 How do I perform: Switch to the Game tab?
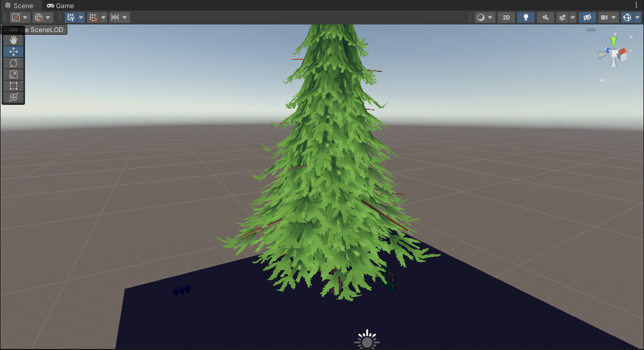60,5
